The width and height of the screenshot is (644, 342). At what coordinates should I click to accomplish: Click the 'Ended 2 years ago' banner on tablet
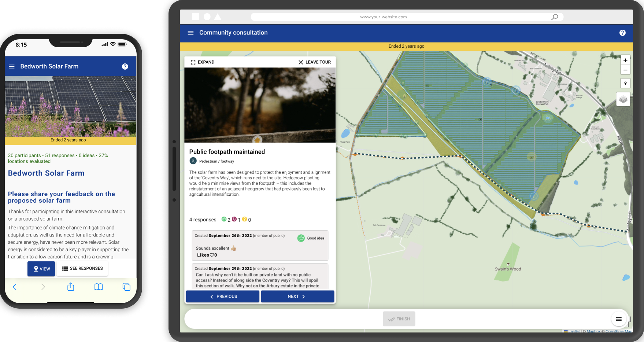(406, 47)
